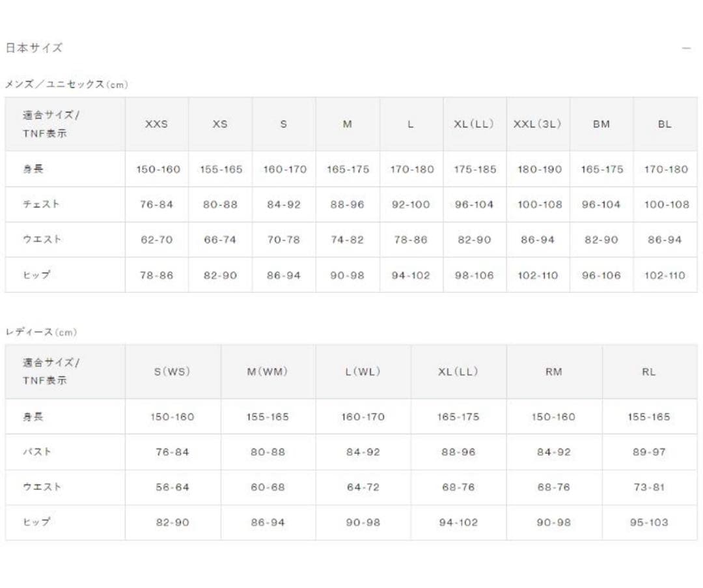Click the メンズ/ユニセックス(cm) table title
This screenshot has width=703, height=588.
tap(67, 84)
